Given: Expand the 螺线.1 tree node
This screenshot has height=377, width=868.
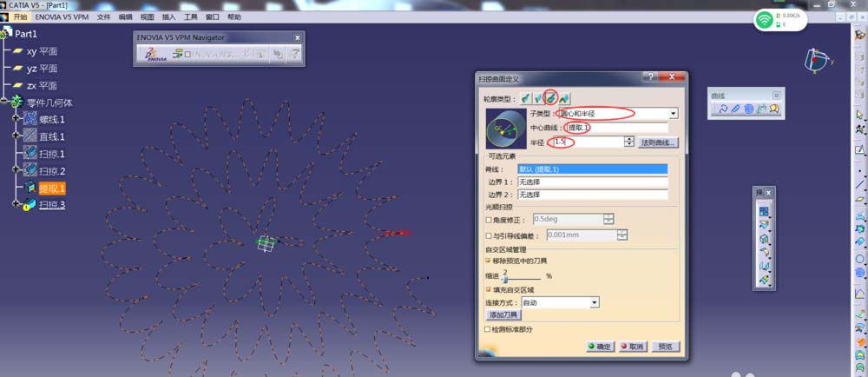Looking at the screenshot, I should coord(16,118).
